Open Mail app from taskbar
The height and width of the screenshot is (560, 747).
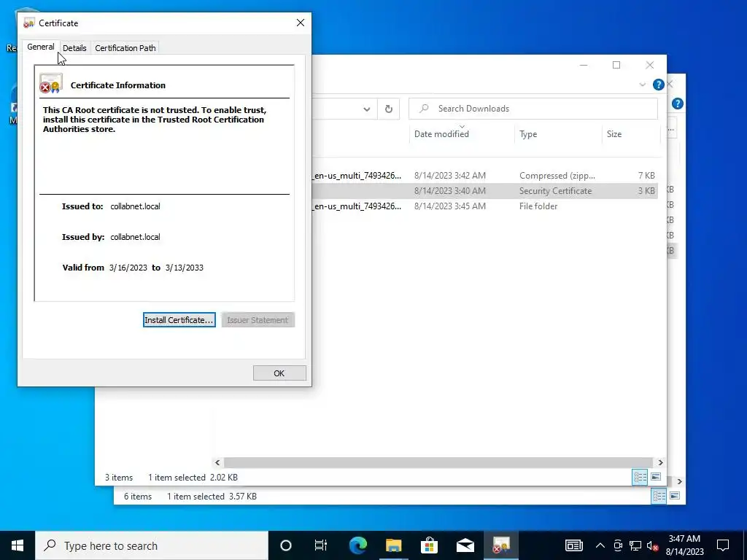(465, 545)
